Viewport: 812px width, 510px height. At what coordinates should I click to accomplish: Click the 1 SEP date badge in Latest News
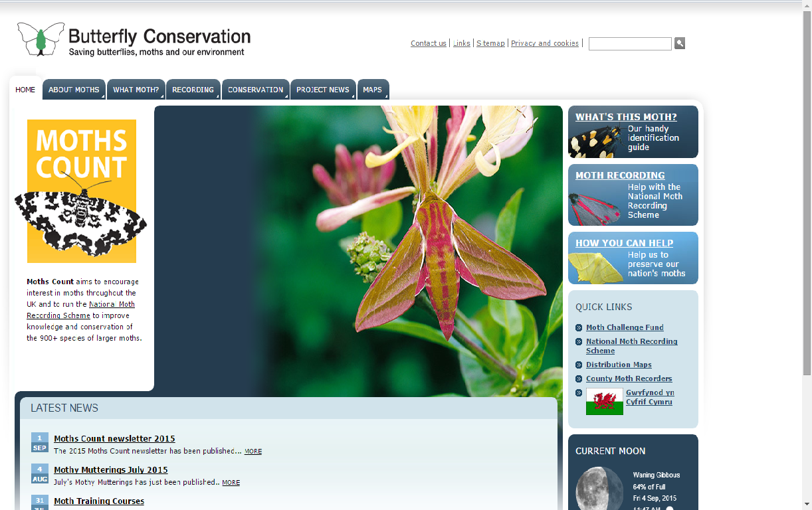(39, 442)
